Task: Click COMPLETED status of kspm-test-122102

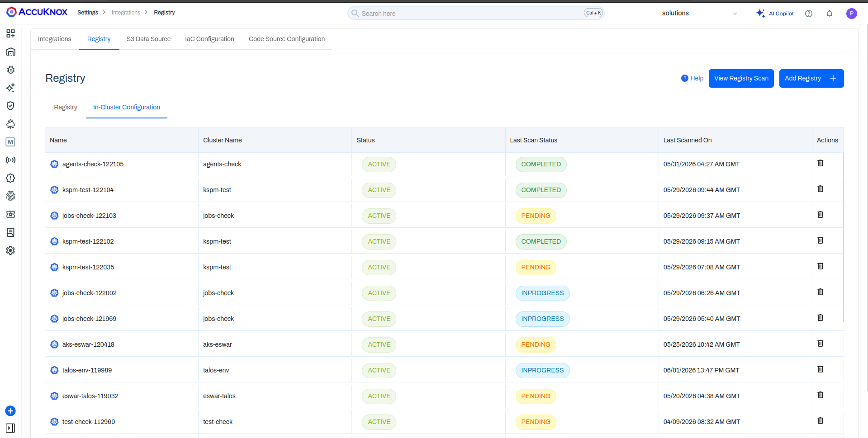Action: coord(541,241)
